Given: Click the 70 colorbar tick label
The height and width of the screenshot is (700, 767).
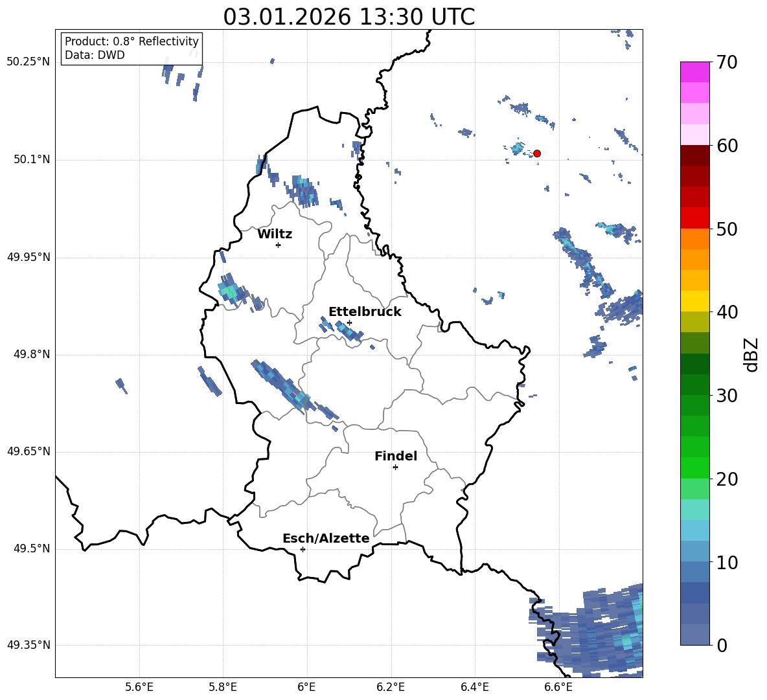Looking at the screenshot, I should [x=727, y=62].
